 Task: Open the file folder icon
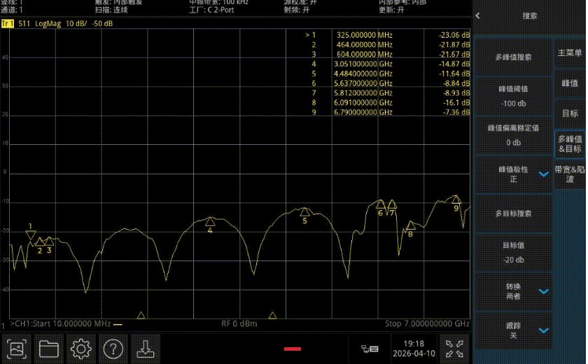point(49,349)
